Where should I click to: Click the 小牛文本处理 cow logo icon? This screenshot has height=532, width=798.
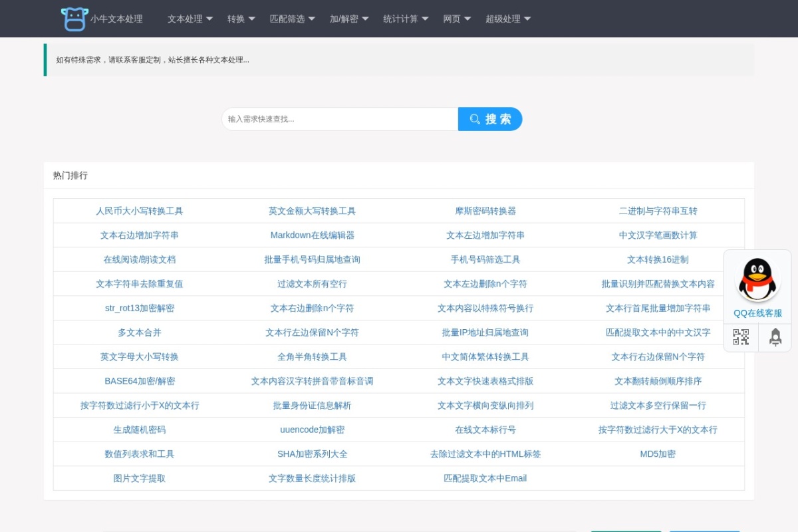pos(74,19)
